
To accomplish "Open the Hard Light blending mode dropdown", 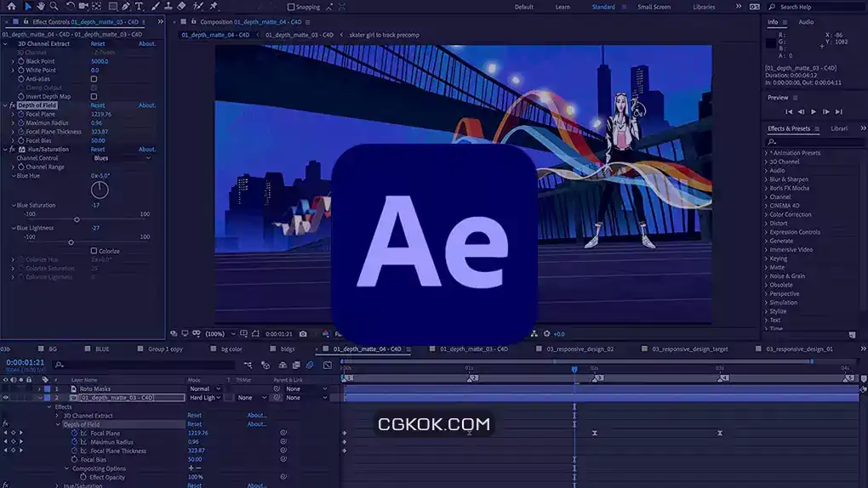I will click(x=205, y=397).
